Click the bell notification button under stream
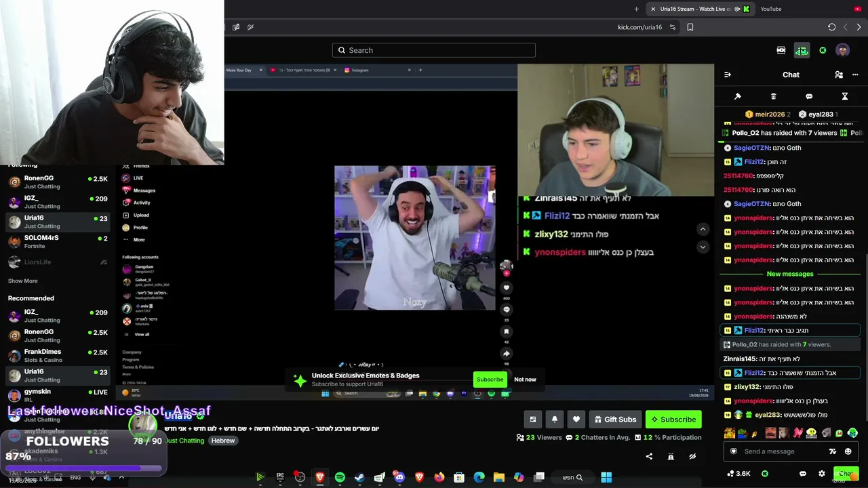868x488 pixels. point(555,420)
